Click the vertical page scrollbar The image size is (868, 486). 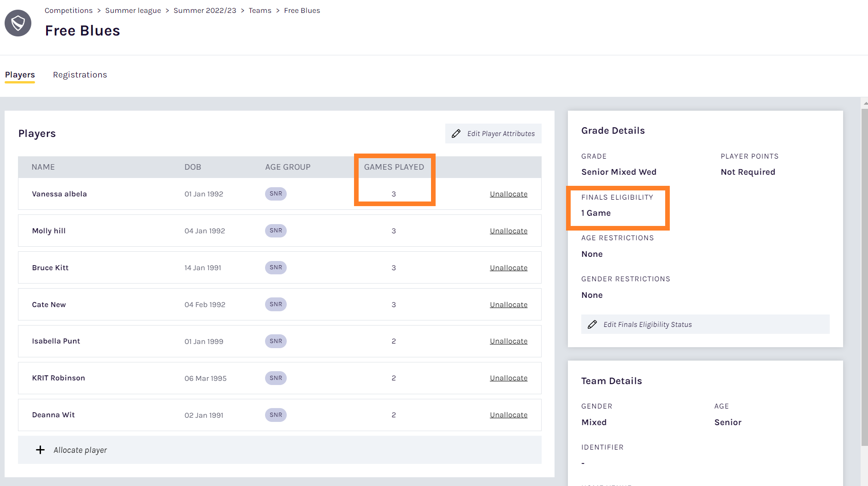pos(864,277)
